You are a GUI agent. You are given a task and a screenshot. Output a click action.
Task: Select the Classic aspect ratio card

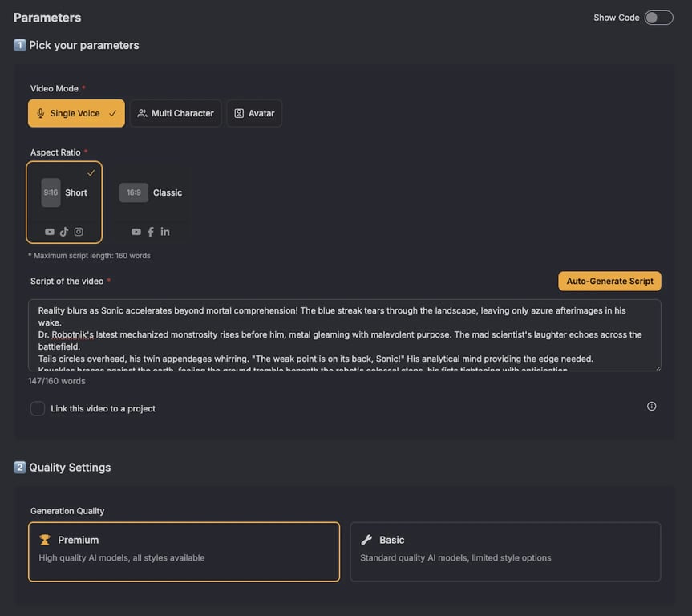point(151,201)
